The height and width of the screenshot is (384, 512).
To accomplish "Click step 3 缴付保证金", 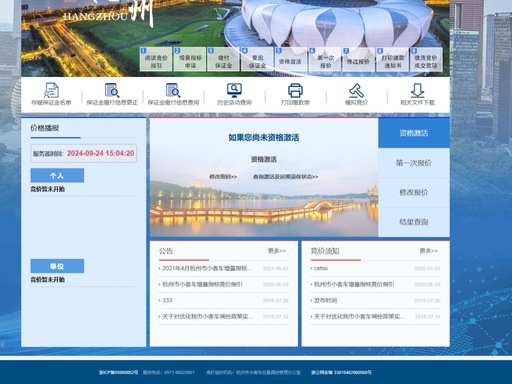I will 224,59.
